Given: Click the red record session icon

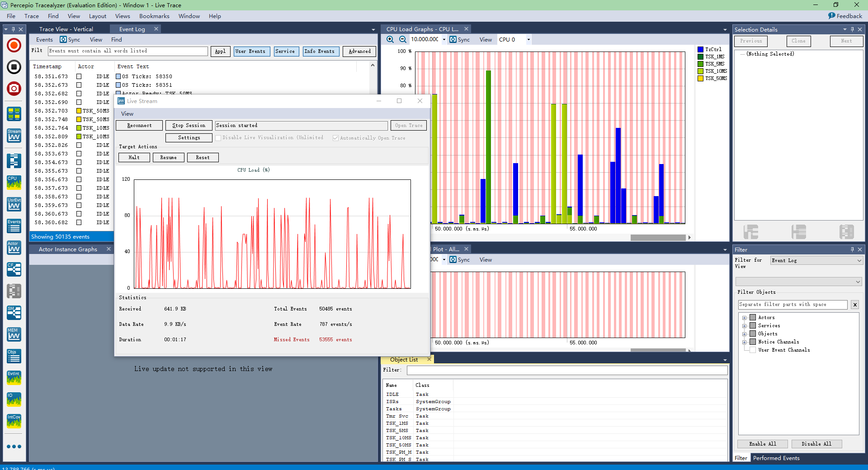Looking at the screenshot, I should click(14, 45).
